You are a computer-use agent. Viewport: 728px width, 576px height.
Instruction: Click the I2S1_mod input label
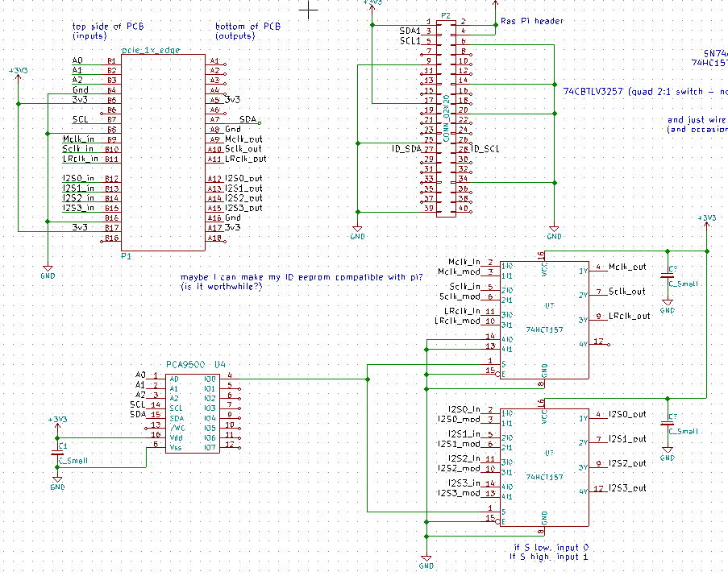click(459, 444)
